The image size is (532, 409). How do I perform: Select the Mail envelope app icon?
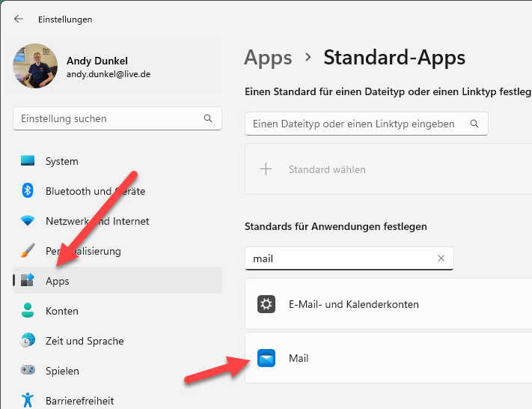point(266,358)
